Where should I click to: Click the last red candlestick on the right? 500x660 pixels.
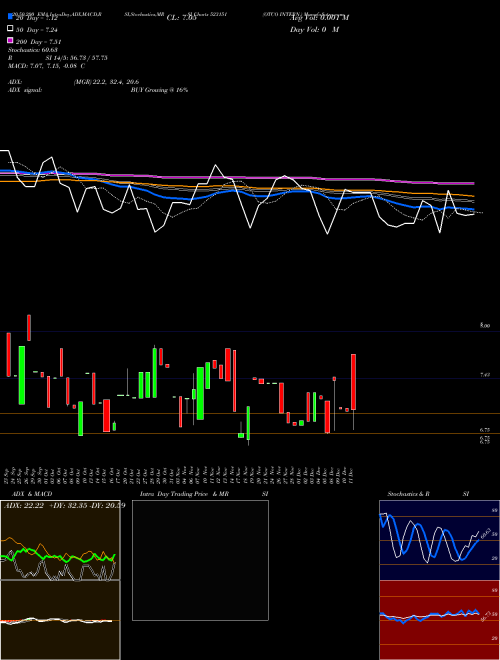tap(354, 382)
